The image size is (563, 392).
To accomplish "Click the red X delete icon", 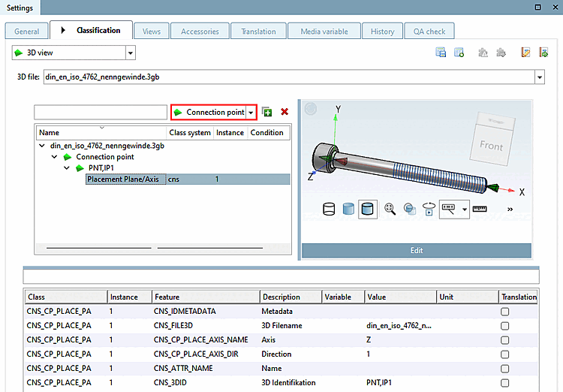I will pyautogui.click(x=285, y=112).
